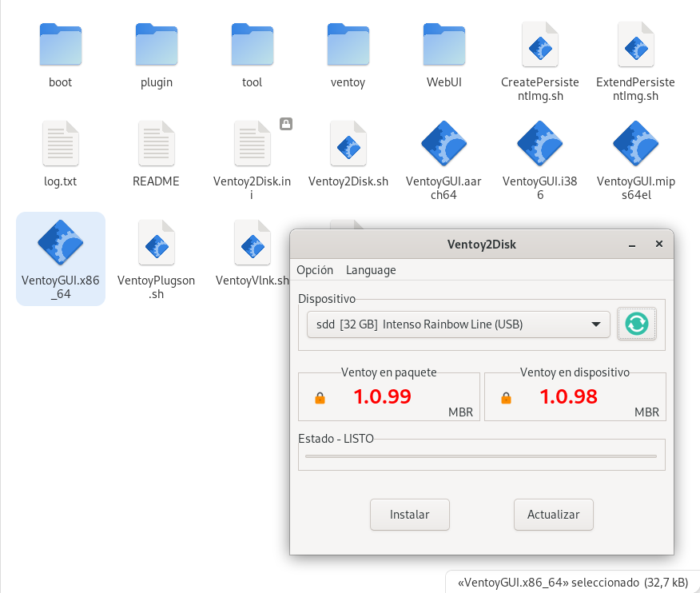The image size is (700, 593).
Task: Click the lock icon under Ventoy en paquete
Action: pos(320,398)
